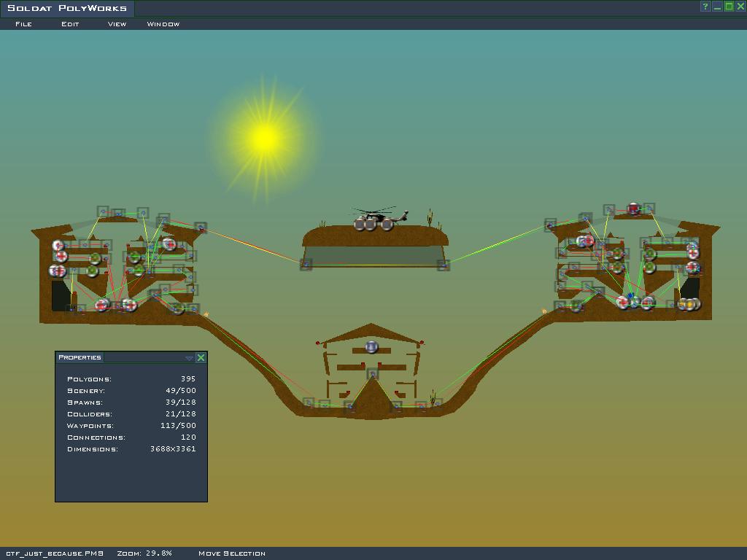Click the ctf_just_because.PMS file name in the status bar

[55, 553]
